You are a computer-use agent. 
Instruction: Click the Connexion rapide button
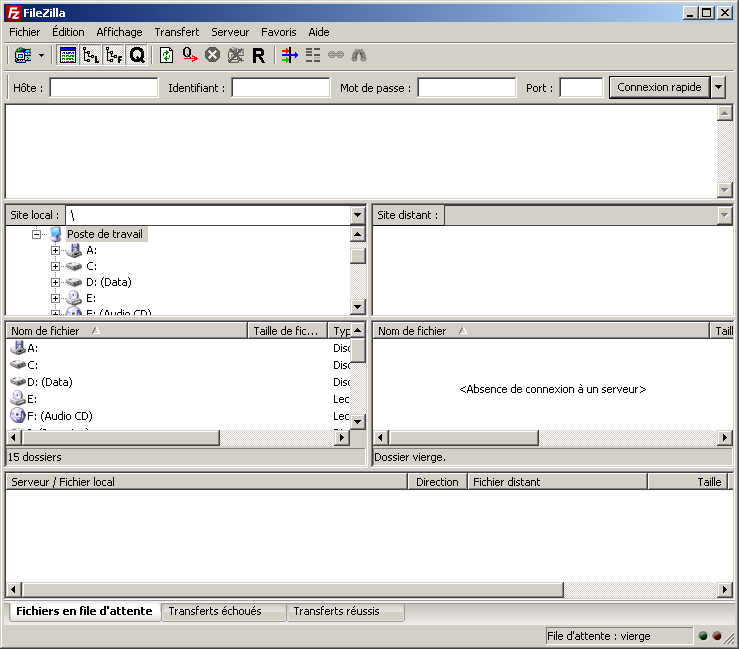pos(659,87)
